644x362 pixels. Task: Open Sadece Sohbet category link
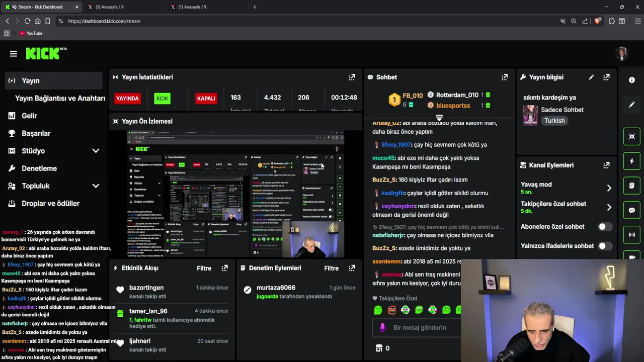click(x=562, y=110)
